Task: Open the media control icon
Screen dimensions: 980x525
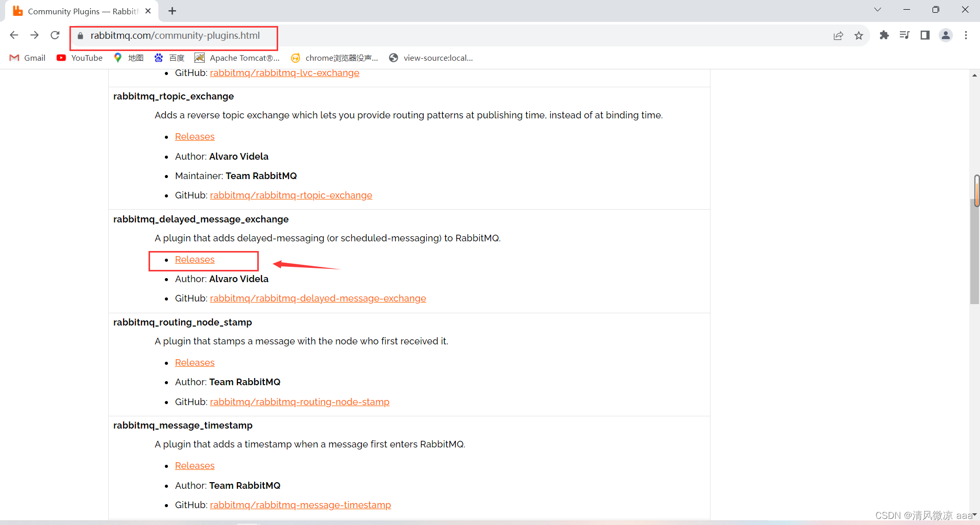Action: click(904, 35)
